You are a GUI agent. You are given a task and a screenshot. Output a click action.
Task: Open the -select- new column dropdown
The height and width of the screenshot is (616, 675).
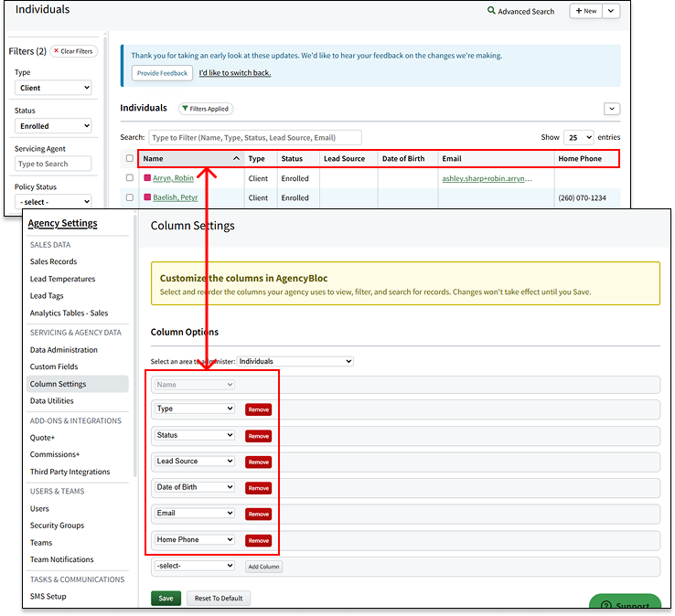tap(195, 566)
